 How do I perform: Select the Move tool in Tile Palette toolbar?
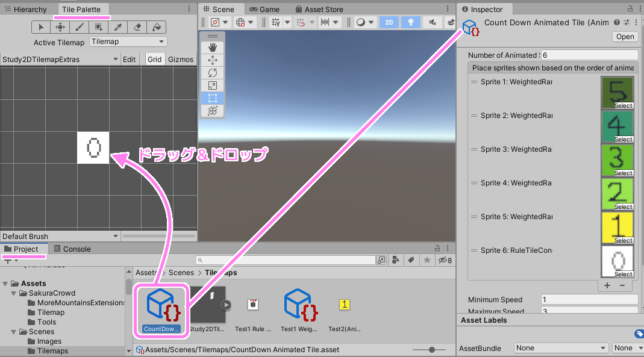pyautogui.click(x=61, y=27)
